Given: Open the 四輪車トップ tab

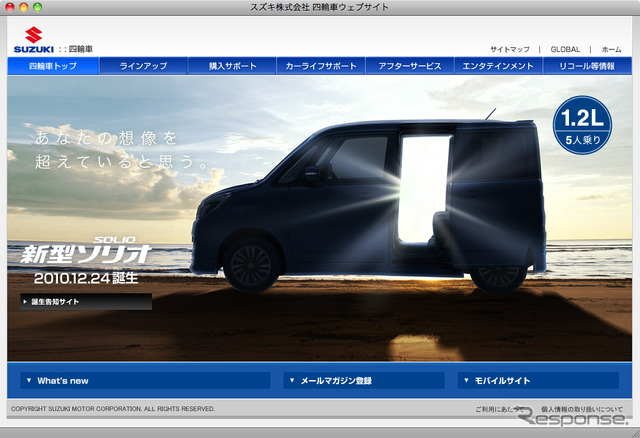Looking at the screenshot, I should (x=53, y=66).
